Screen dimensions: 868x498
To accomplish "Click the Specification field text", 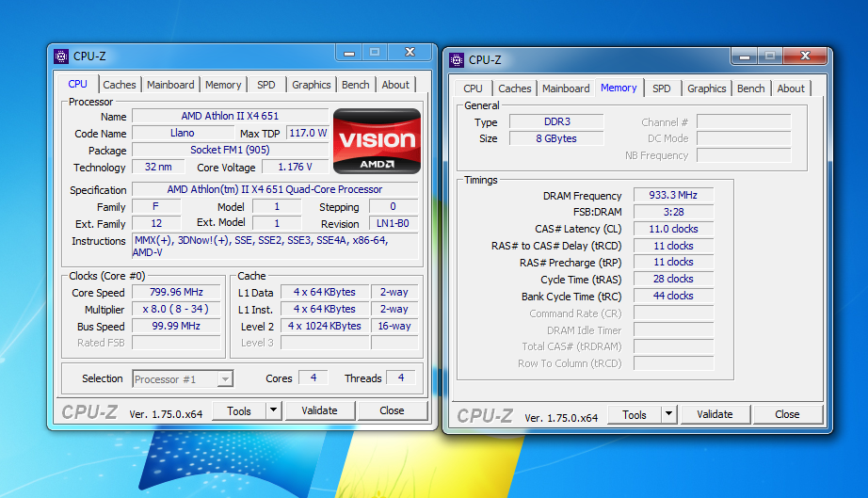I will pyautogui.click(x=275, y=189).
